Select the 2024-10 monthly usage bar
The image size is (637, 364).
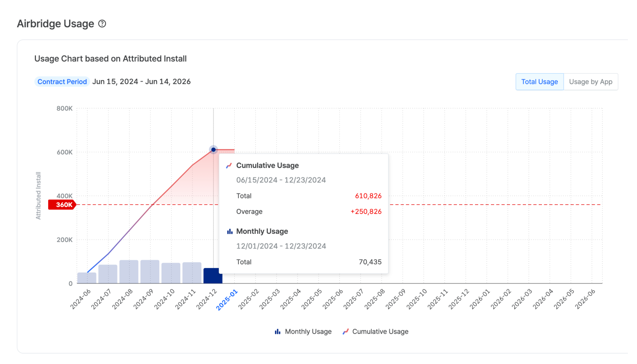coord(171,273)
